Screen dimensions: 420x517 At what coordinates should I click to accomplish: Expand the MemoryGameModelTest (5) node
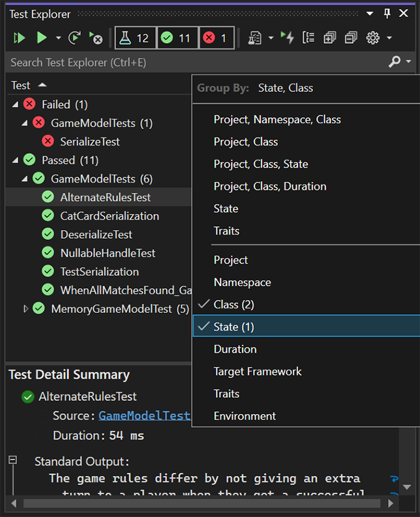click(25, 309)
